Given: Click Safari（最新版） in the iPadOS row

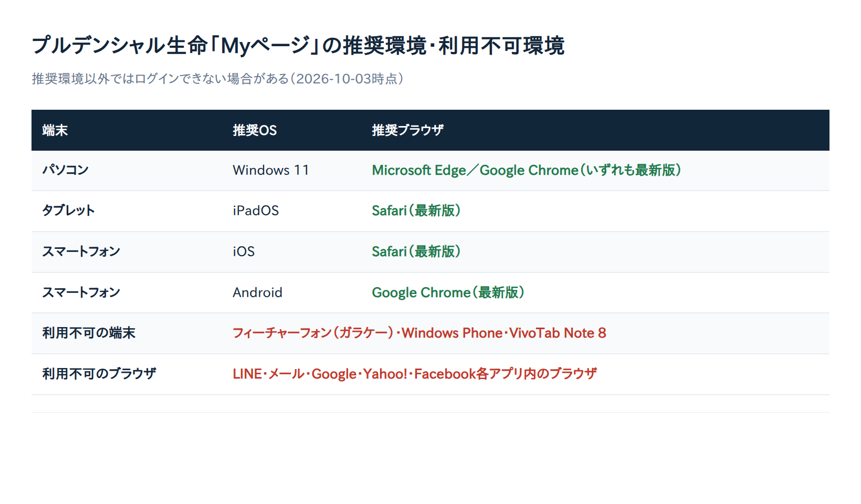Looking at the screenshot, I should coord(416,211).
